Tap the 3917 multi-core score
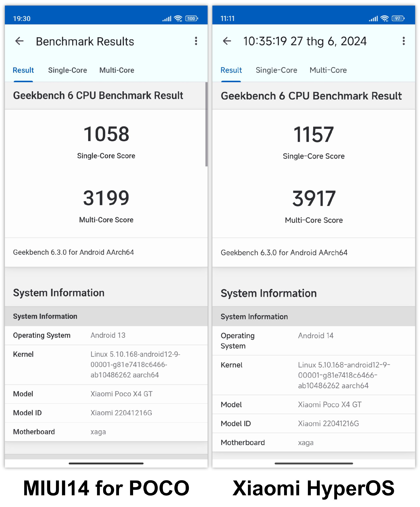Image resolution: width=420 pixels, height=507 pixels. [x=314, y=198]
